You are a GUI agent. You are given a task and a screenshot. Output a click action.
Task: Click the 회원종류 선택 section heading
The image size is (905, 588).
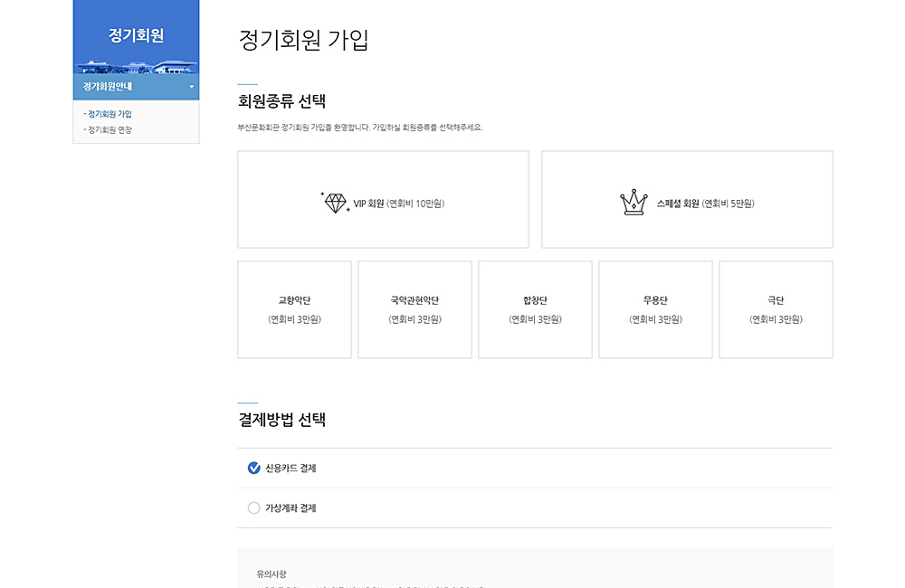coord(281,101)
